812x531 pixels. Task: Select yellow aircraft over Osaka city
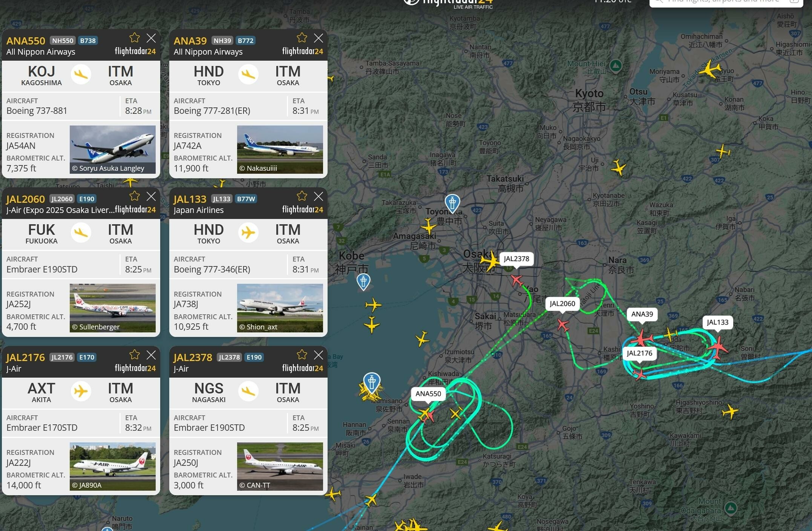[490, 261]
